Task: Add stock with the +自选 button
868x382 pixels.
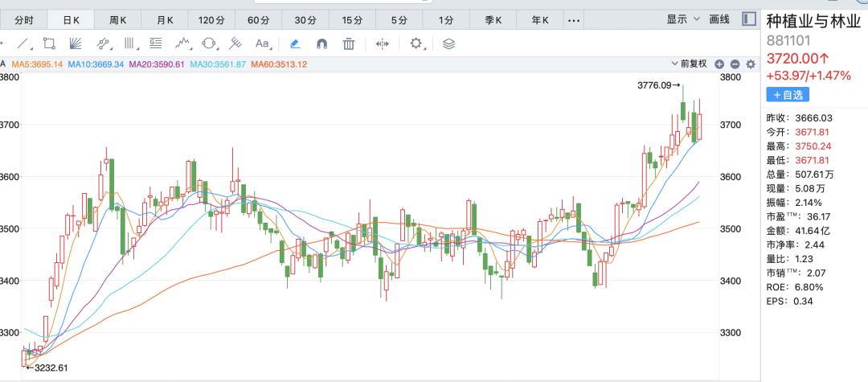Action: coord(787,95)
